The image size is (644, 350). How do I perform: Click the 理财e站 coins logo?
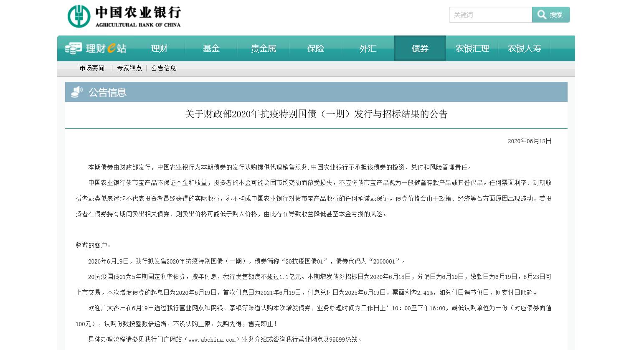click(x=95, y=48)
